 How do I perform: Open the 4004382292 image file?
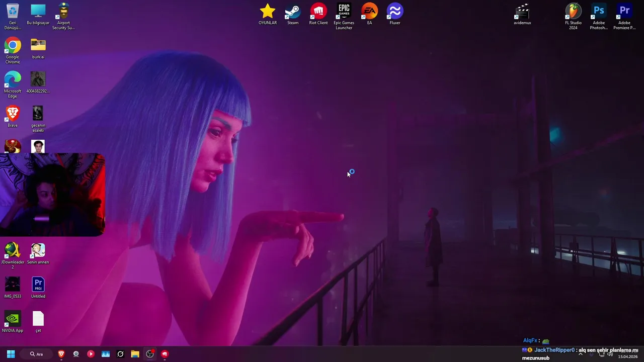pyautogui.click(x=38, y=82)
